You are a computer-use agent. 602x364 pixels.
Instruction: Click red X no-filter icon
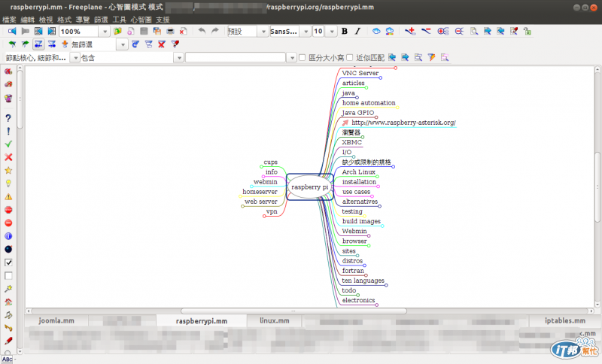coord(162,44)
